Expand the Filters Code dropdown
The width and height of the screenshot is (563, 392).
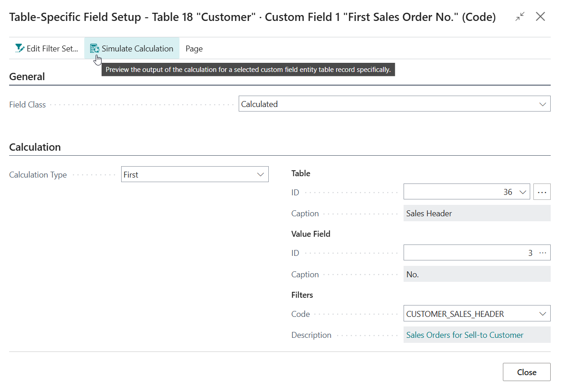click(542, 314)
